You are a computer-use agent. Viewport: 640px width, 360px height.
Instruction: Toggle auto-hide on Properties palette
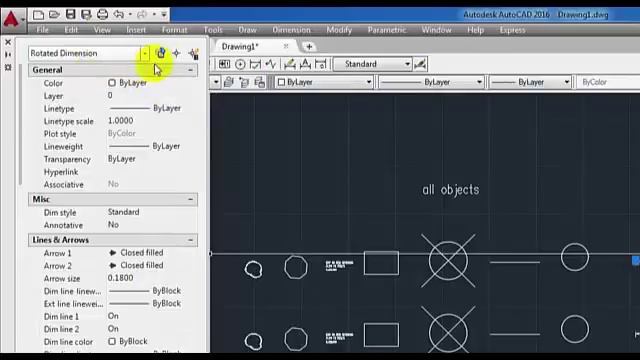click(x=8, y=54)
